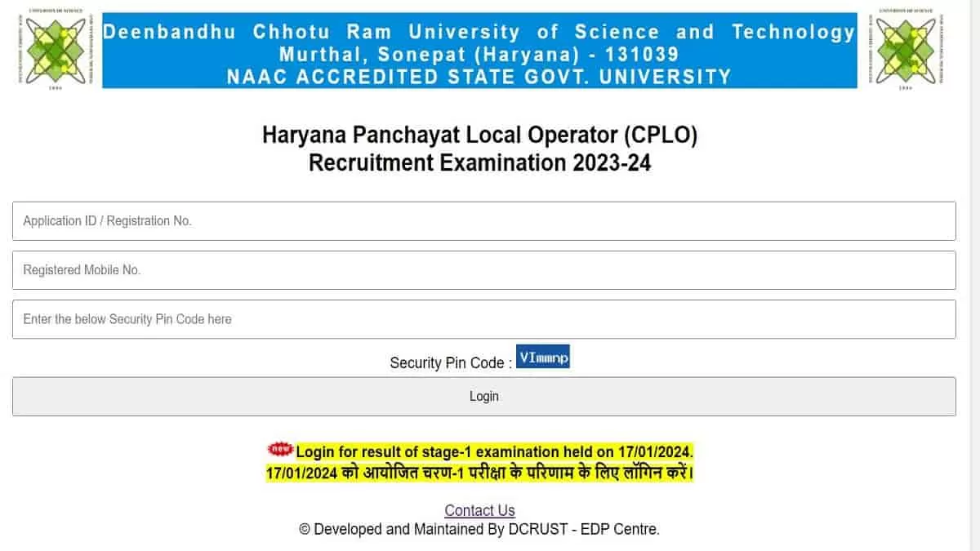Select the 'VImmnp' pin code image to refresh
The height and width of the screenshot is (551, 980).
click(x=543, y=356)
